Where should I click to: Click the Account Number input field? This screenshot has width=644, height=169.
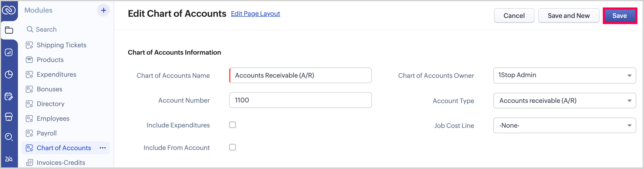click(x=300, y=100)
